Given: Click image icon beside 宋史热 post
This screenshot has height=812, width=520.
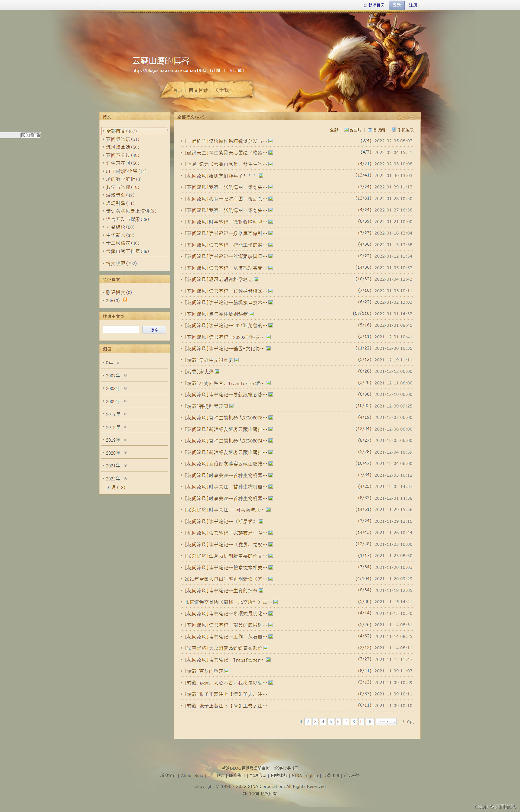Looking at the screenshot, I should point(217,371).
